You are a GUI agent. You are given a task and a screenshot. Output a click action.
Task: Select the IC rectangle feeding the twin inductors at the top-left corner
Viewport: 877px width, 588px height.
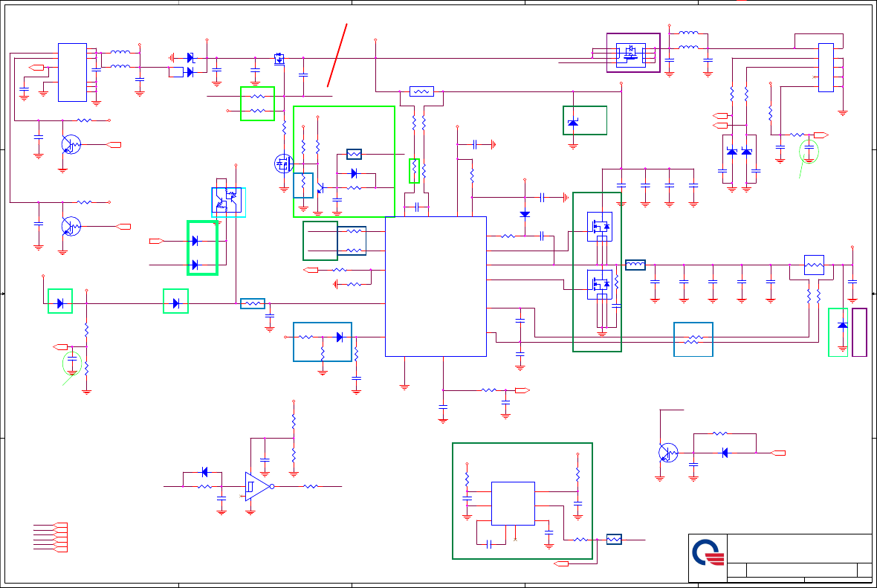point(72,72)
